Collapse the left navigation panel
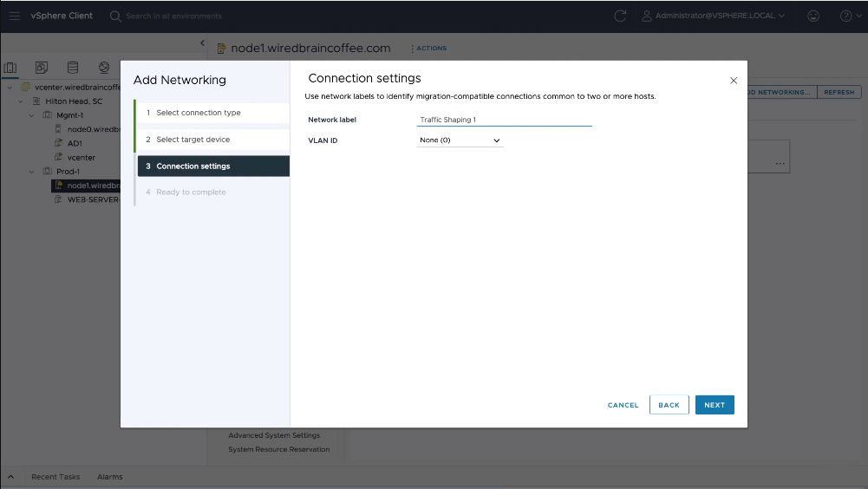868x489 pixels. click(202, 42)
